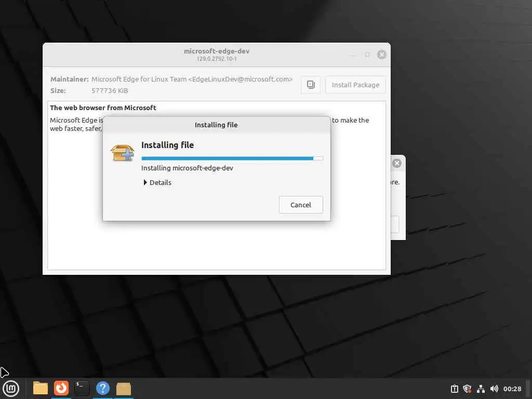Screen dimensions: 532x399
Task: Open the Linux Mint start menu
Action: 11,389
